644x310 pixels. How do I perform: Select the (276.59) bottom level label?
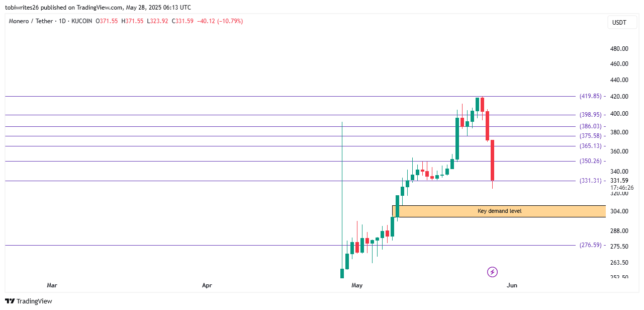click(x=590, y=245)
